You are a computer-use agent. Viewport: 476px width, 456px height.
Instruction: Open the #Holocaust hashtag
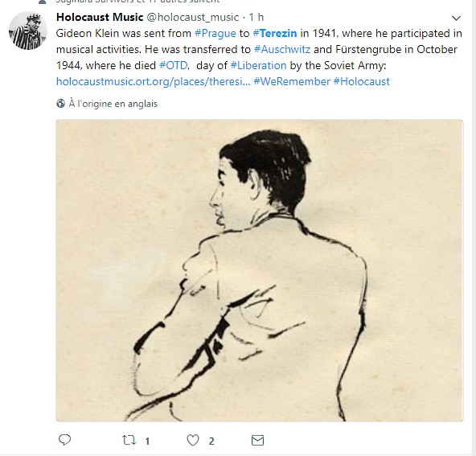[x=362, y=81]
